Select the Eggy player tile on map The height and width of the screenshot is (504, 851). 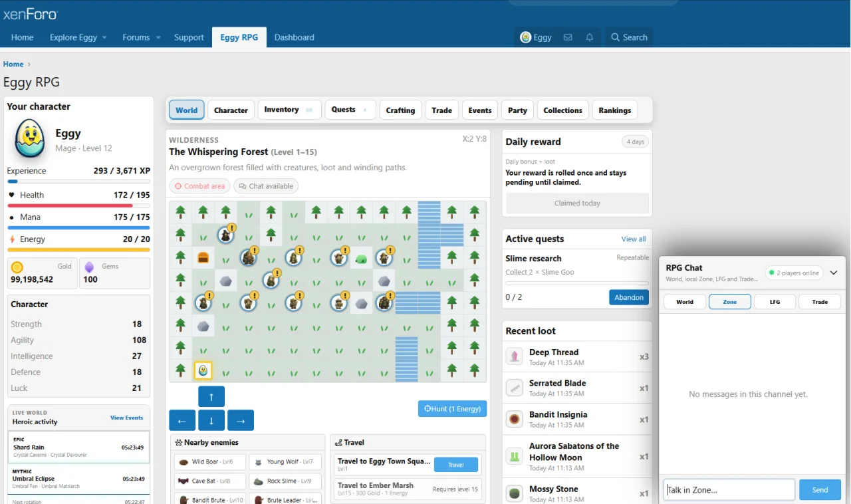pos(203,370)
